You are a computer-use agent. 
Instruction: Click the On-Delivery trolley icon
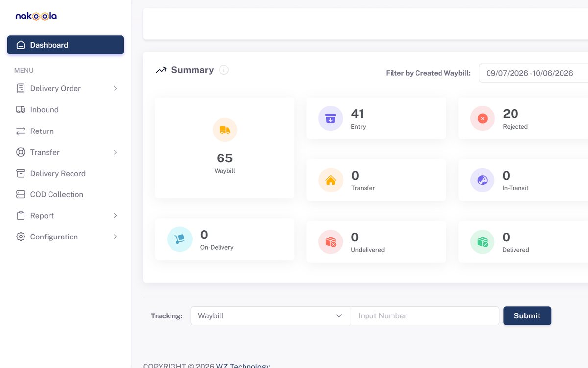(179, 239)
